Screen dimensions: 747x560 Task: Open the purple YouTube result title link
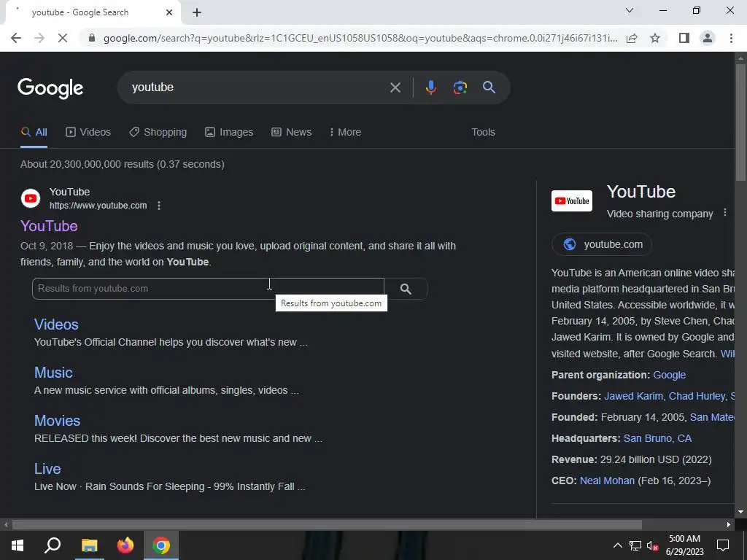(49, 226)
